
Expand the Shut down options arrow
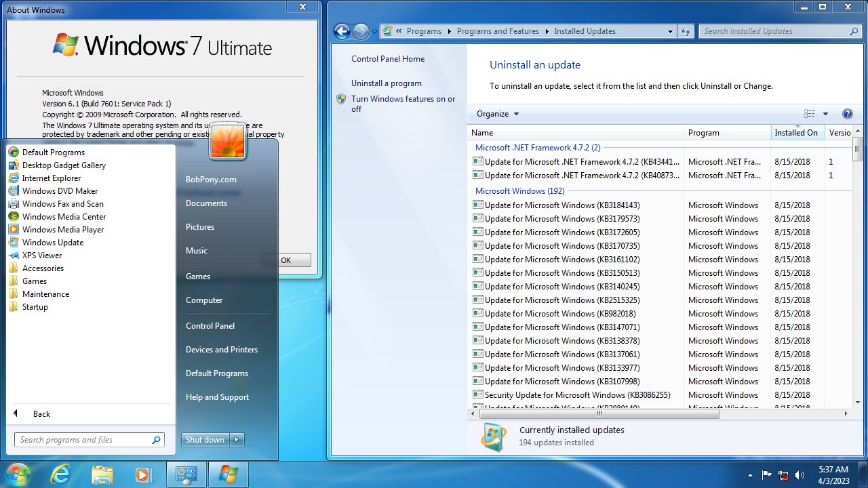pos(235,439)
